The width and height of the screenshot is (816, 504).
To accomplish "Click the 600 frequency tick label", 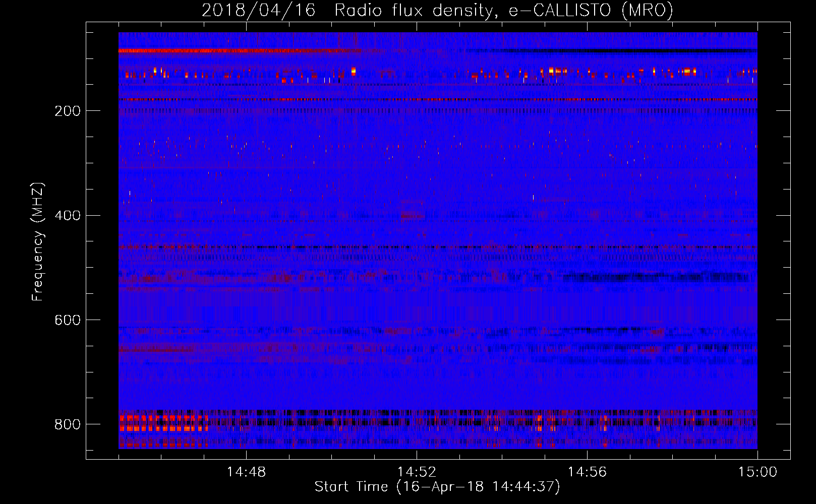I will [68, 320].
